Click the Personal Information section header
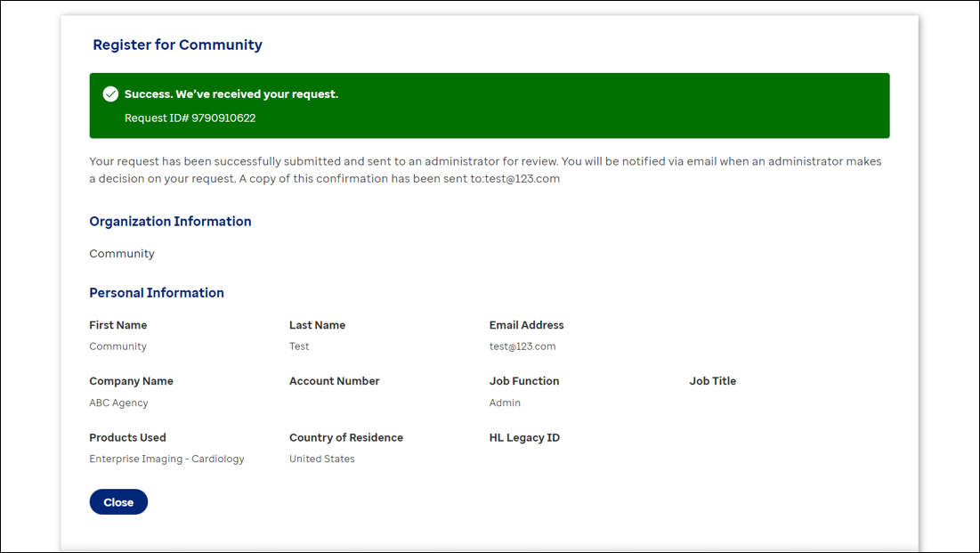 point(157,292)
